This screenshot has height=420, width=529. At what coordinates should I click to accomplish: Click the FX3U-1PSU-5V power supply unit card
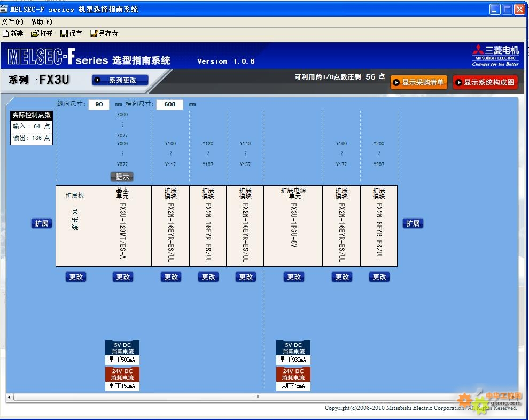pyautogui.click(x=293, y=225)
